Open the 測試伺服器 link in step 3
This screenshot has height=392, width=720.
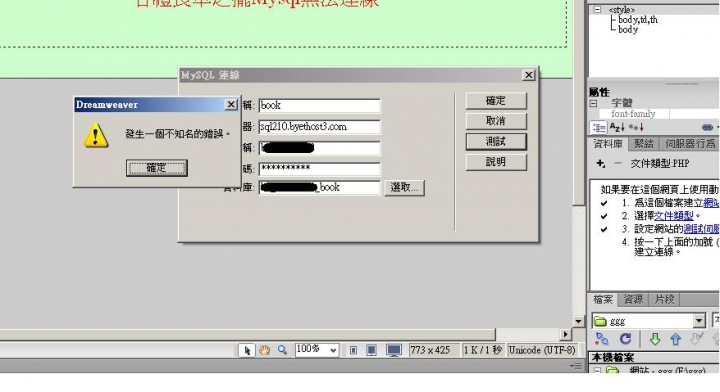(701, 229)
